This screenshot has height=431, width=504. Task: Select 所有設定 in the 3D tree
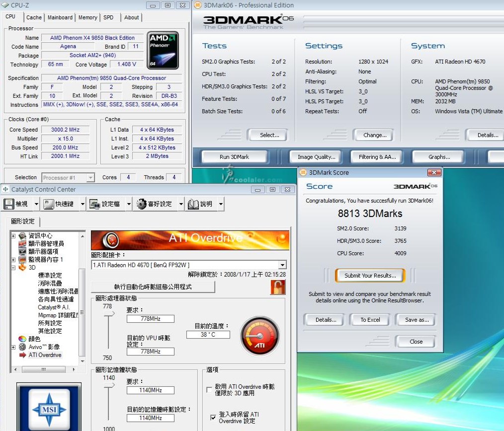click(50, 323)
